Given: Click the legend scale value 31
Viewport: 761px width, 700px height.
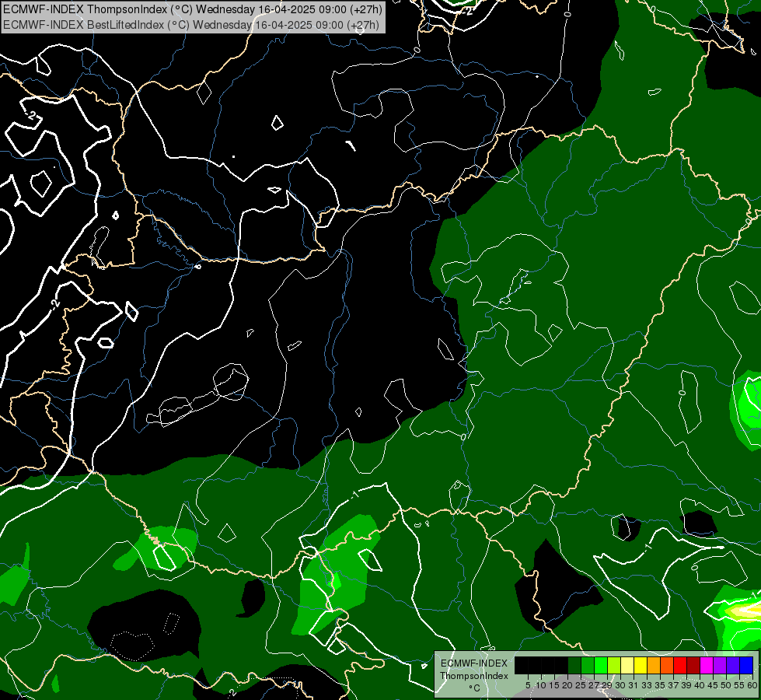Looking at the screenshot, I should [x=634, y=685].
